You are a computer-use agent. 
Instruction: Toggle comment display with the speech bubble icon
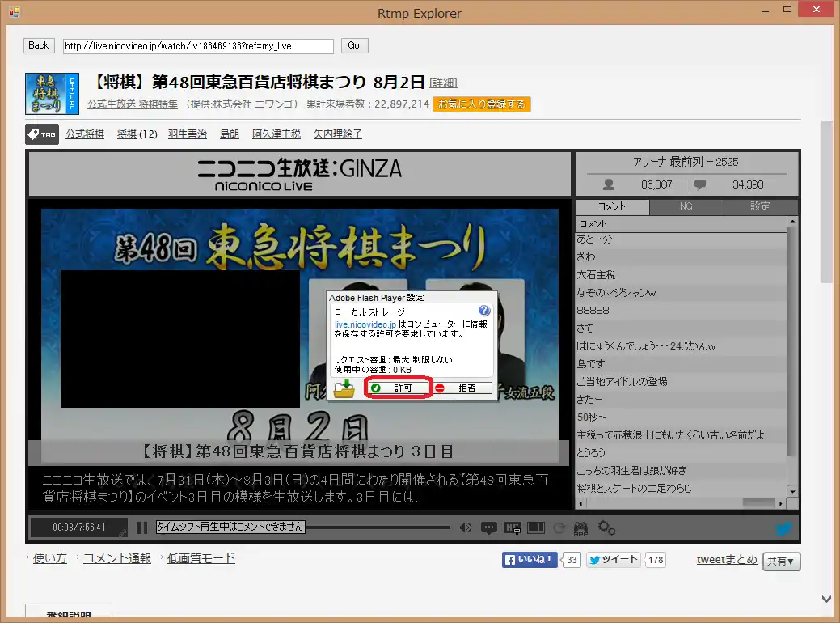[489, 527]
